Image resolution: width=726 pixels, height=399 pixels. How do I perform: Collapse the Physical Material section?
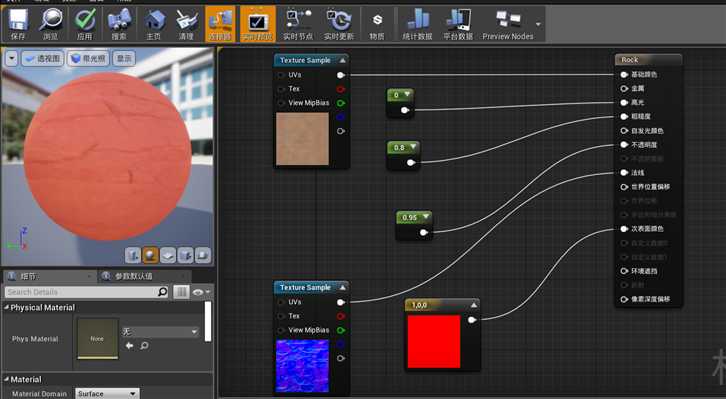pos(6,307)
